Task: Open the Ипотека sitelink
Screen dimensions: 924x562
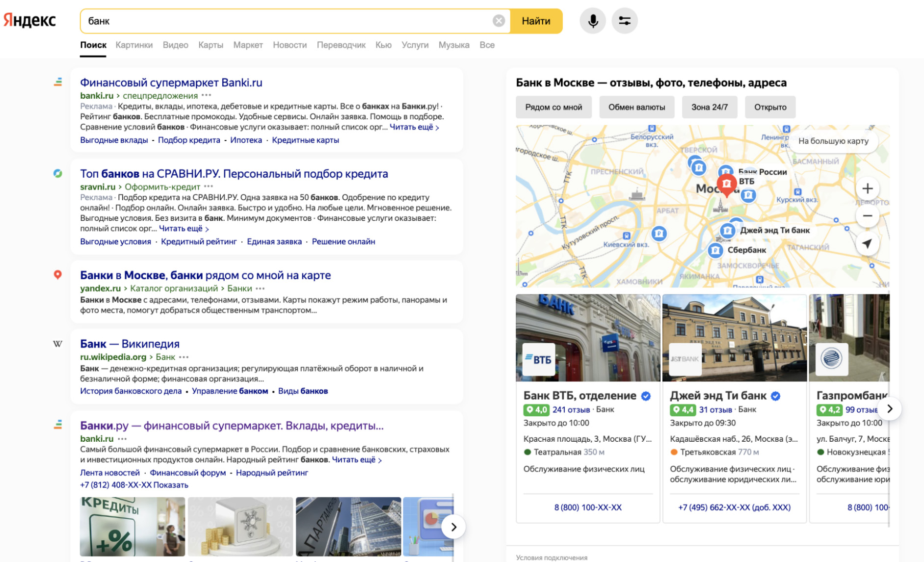Action: tap(246, 140)
